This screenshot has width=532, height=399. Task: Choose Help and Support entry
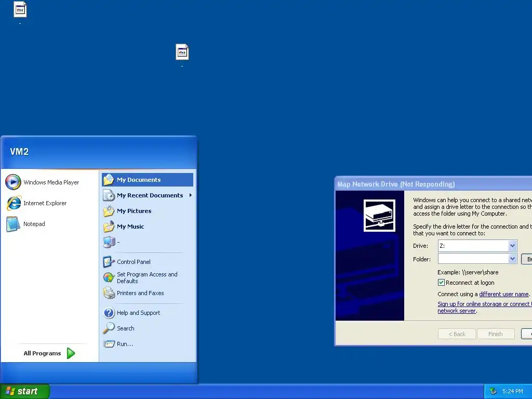148,312
